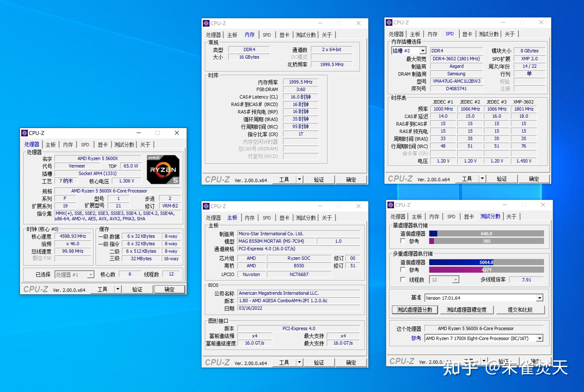Enable the 线程数 checkbox in benchmark window
This screenshot has width=584, height=392.
[x=403, y=279]
